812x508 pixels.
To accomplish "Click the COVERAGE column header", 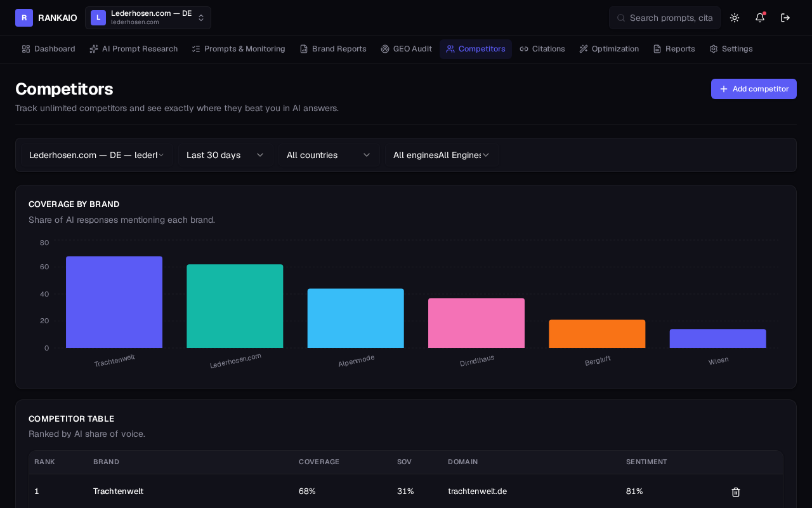I will 319,462.
